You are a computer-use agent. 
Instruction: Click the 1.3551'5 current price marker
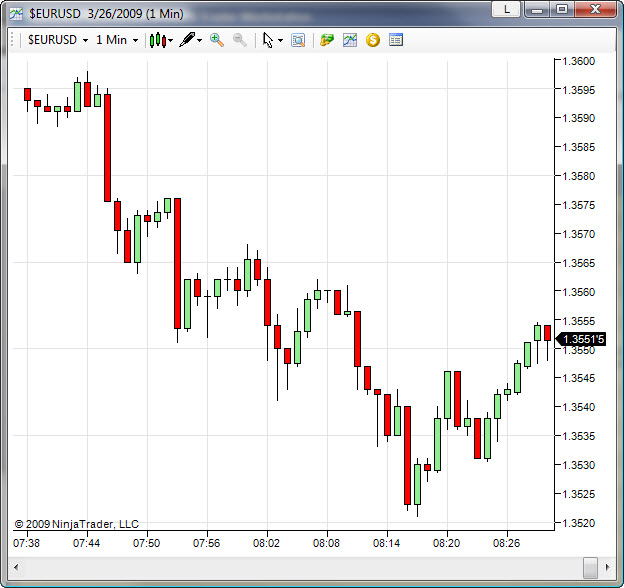pos(581,339)
